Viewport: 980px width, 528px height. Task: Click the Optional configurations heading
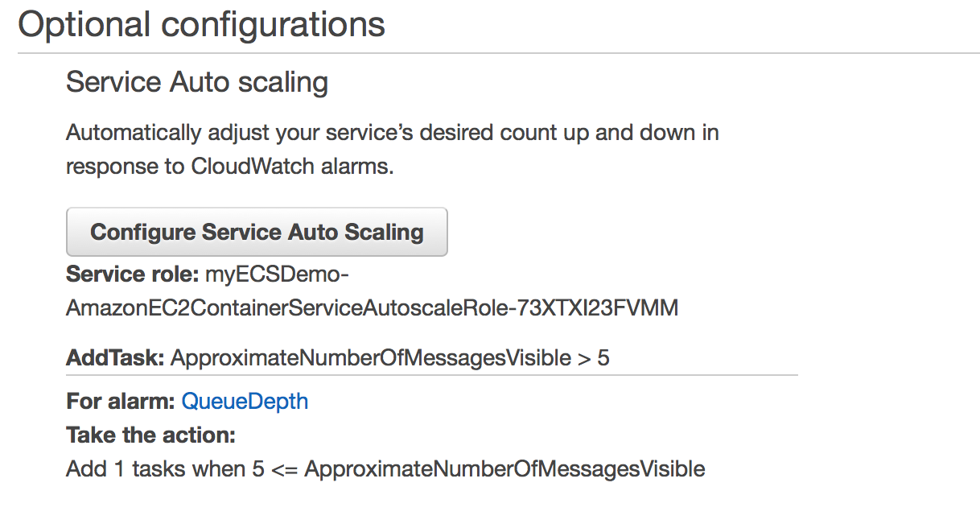point(202,24)
